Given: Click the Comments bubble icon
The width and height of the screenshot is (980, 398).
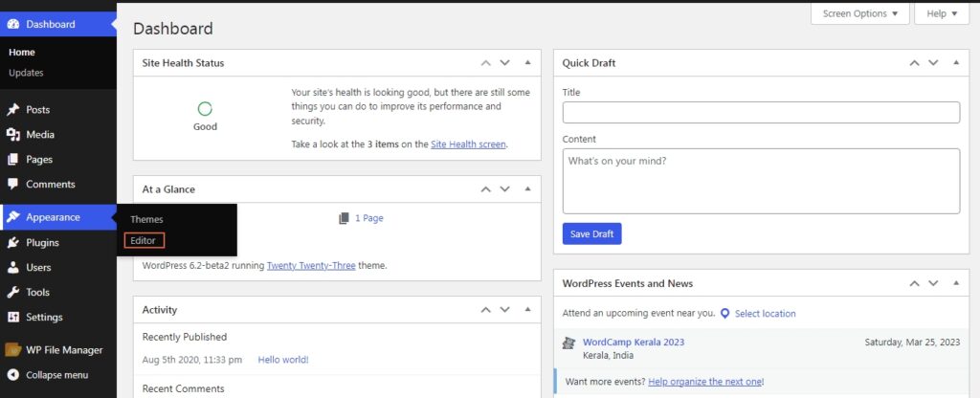Looking at the screenshot, I should click(x=12, y=185).
